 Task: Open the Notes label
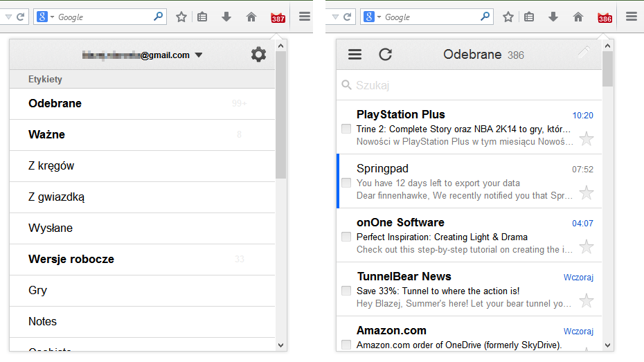(x=142, y=322)
